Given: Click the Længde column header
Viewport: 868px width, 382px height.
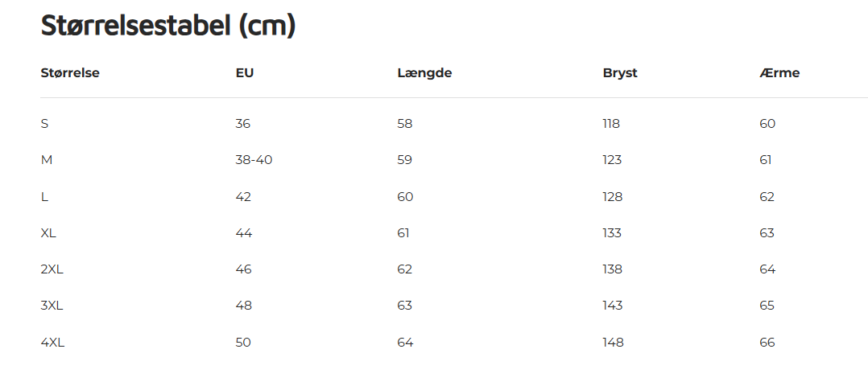Looking at the screenshot, I should (x=424, y=73).
